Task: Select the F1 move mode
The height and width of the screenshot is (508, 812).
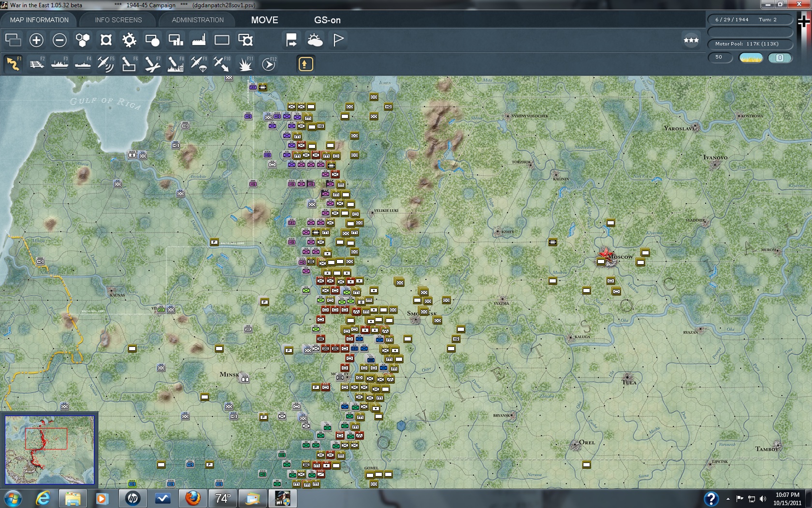Action: click(13, 64)
